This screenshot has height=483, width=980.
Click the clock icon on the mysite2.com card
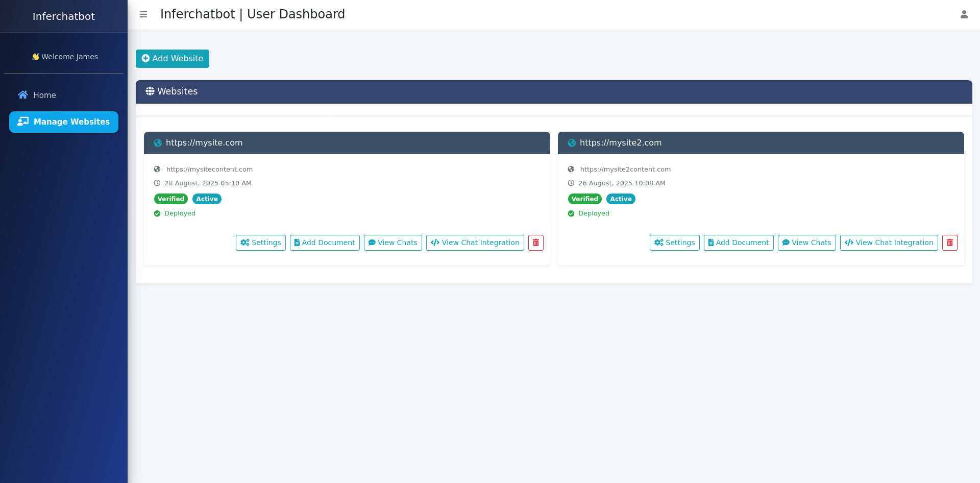(571, 183)
